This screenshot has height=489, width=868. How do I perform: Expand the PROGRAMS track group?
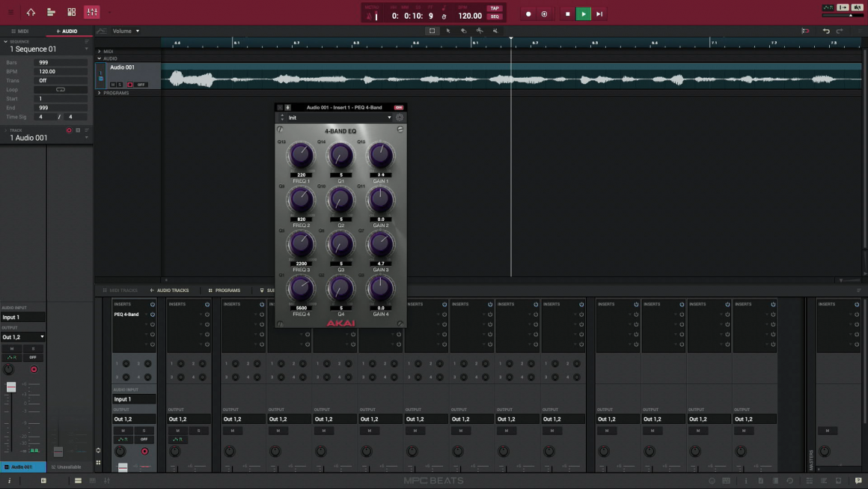coord(100,93)
